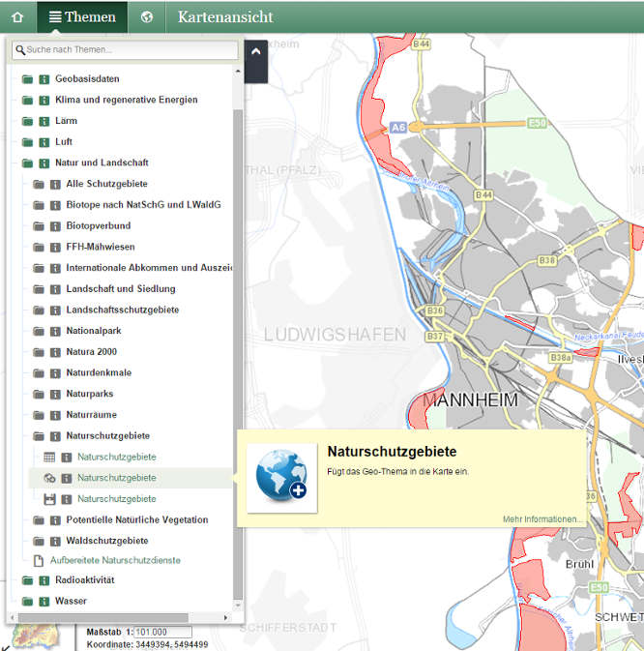Download Naturschutzgebiete via save icon
Viewport: 644px width, 651px height.
(x=49, y=499)
